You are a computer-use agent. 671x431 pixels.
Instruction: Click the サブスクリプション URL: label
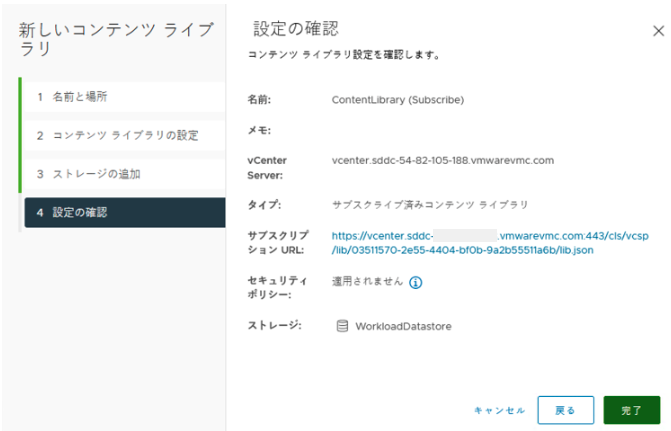(278, 242)
